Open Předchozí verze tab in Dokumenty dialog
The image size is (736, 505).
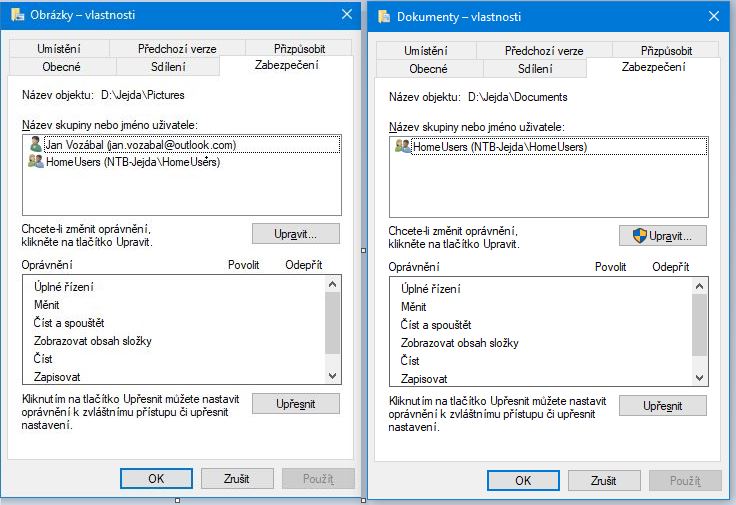pos(544,51)
